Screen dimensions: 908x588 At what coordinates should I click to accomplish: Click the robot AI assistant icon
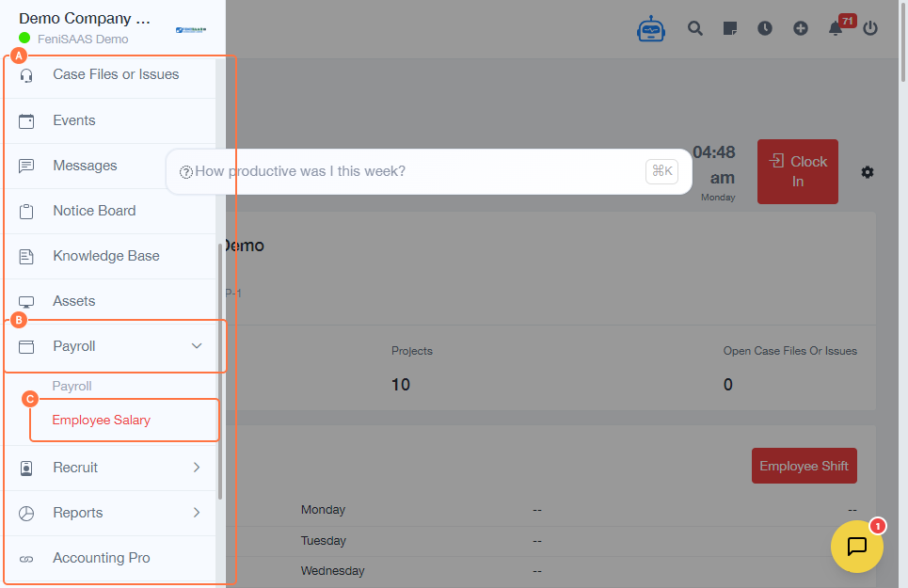(651, 29)
